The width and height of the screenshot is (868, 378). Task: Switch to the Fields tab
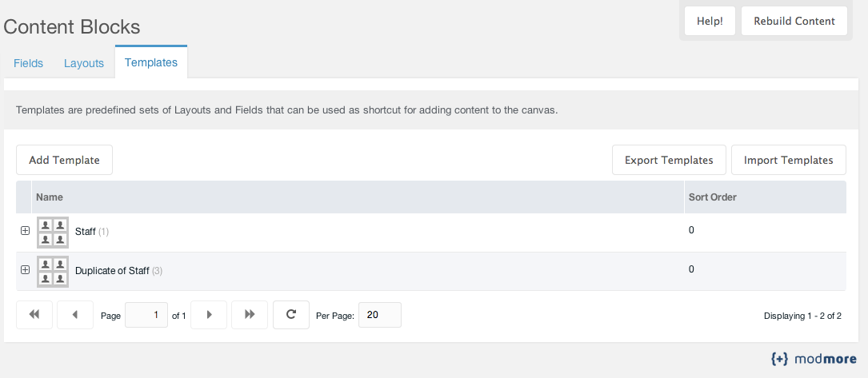coord(28,63)
